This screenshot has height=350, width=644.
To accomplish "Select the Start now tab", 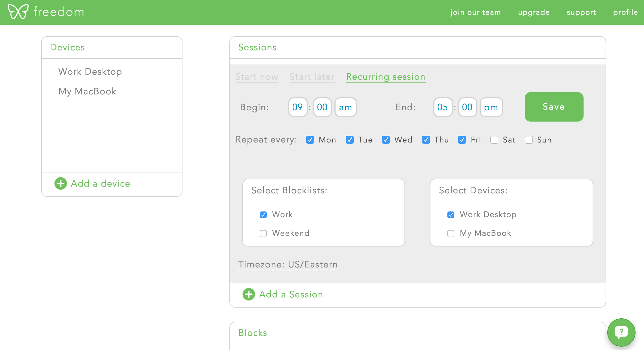I will (x=256, y=77).
